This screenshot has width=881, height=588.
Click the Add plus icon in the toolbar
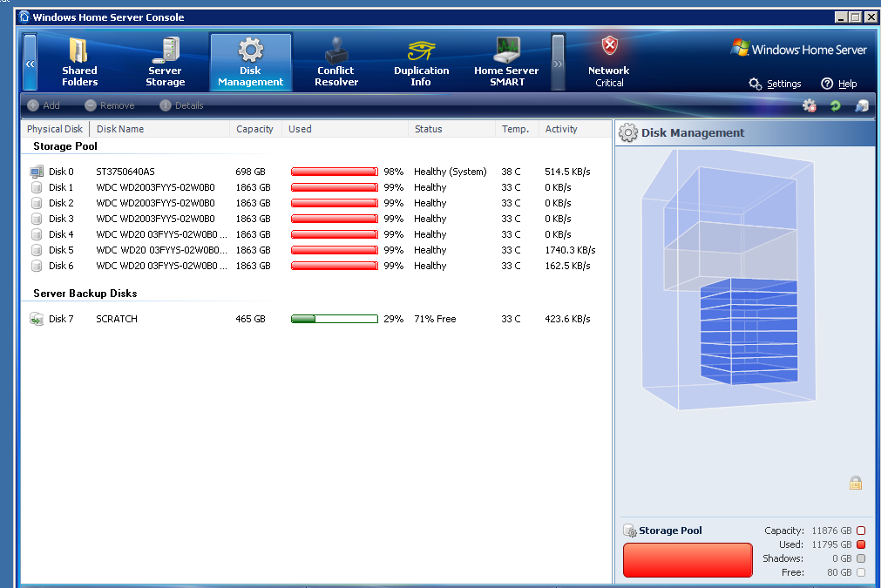33,105
